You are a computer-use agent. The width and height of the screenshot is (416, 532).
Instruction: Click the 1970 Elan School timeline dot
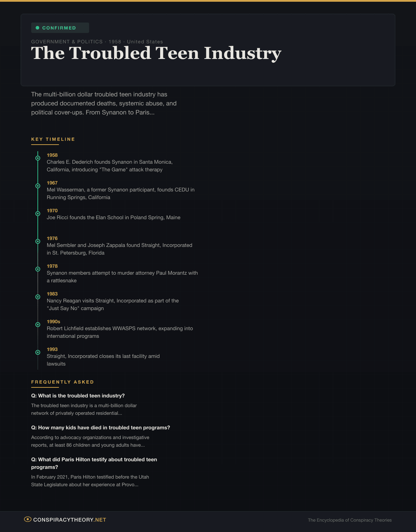(38, 214)
